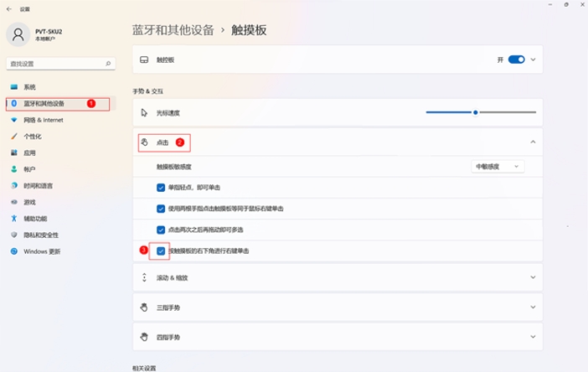
Task: Uncheck 单指轻点,即可单击 checkbox
Action: click(161, 187)
